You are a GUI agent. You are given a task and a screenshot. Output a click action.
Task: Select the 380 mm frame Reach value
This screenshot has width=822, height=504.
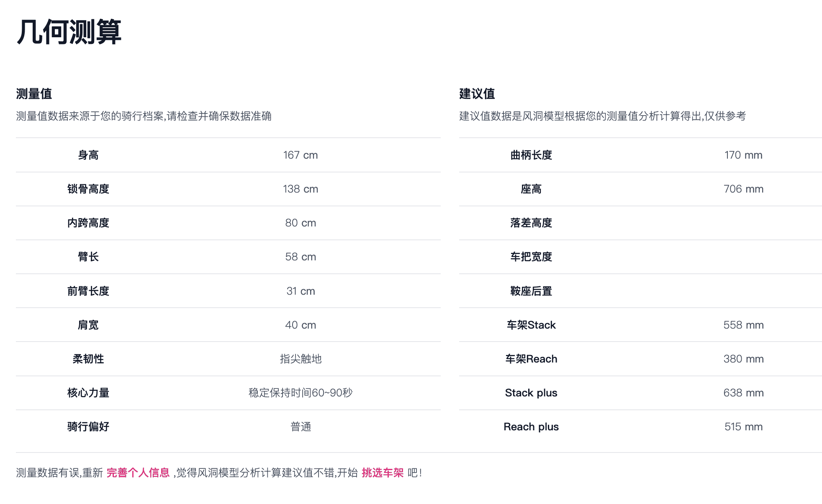click(x=743, y=359)
